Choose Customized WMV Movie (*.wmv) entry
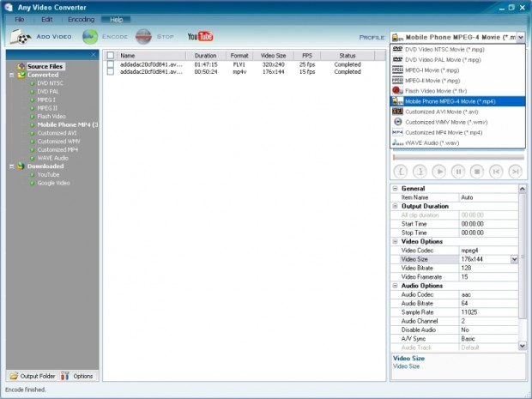The width and height of the screenshot is (532, 399). pos(457,122)
